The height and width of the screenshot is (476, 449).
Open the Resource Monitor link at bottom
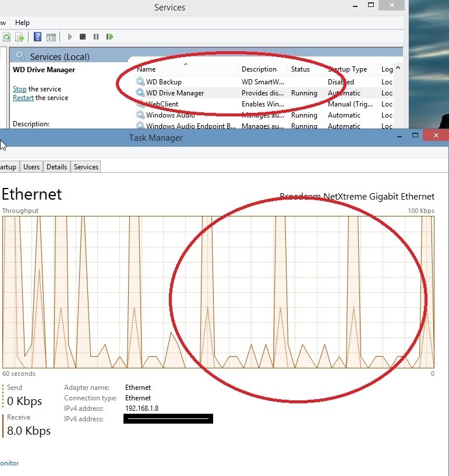click(9, 463)
